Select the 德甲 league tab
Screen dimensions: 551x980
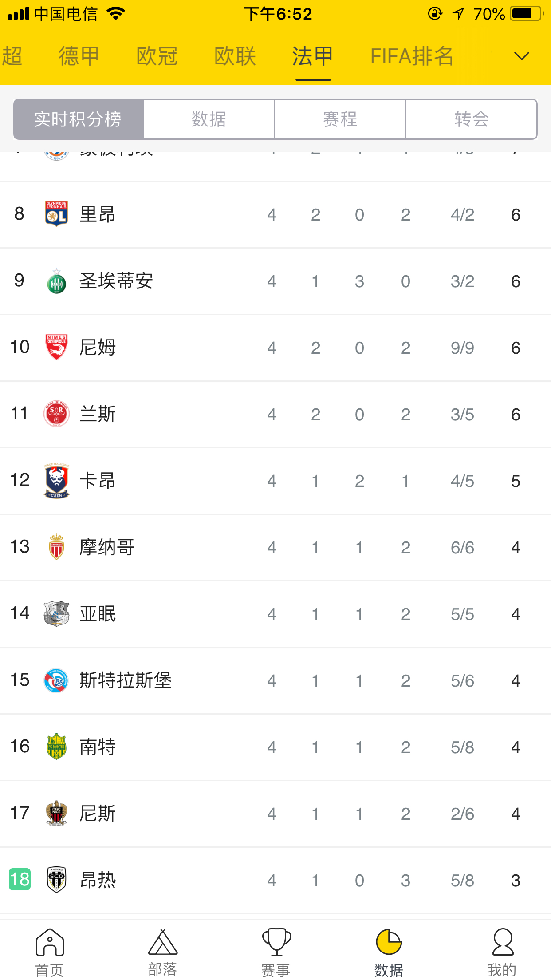pos(79,56)
